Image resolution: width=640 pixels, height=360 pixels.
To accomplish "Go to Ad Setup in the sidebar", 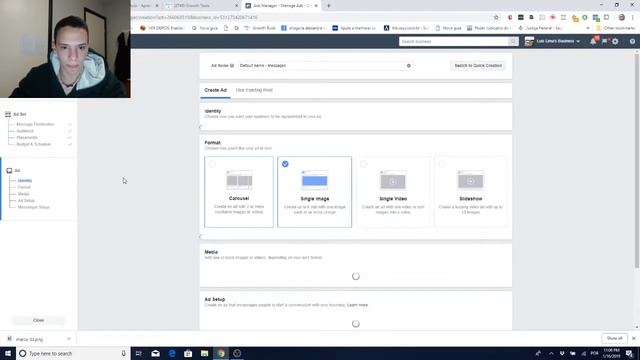I will 26,200.
